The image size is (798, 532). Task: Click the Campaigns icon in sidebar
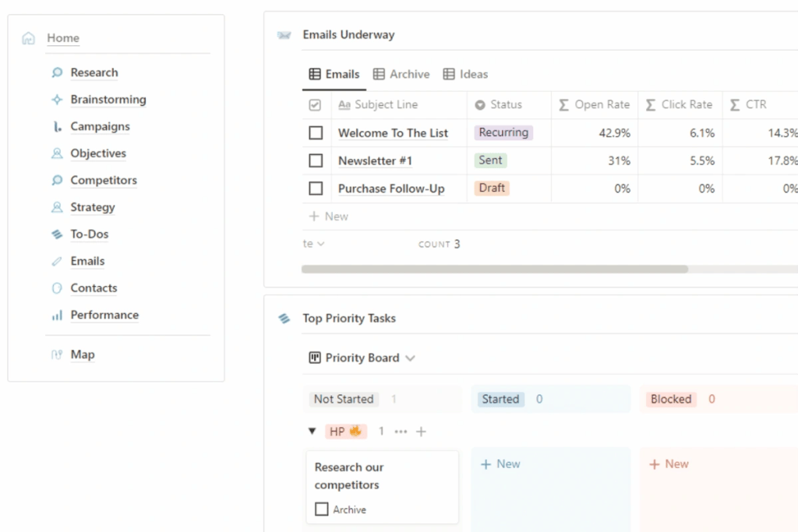coord(57,127)
